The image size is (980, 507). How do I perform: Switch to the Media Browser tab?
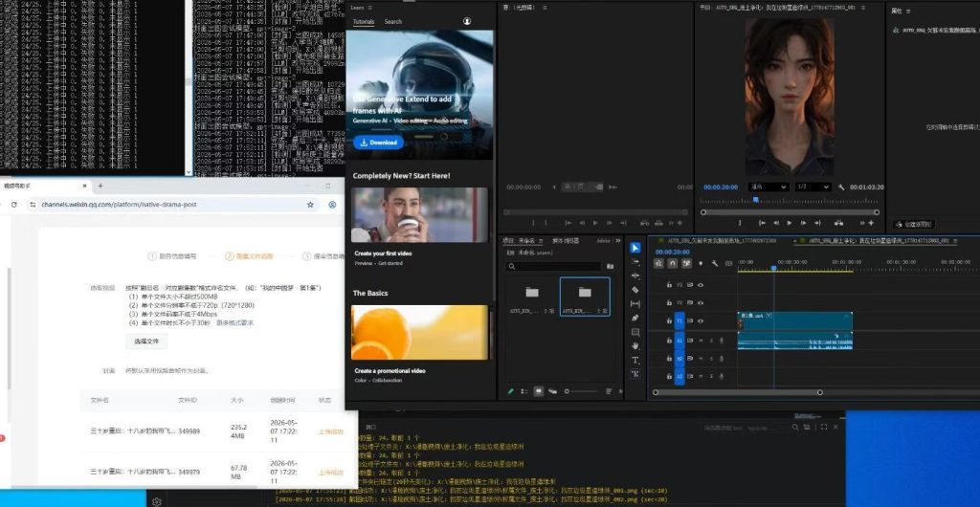(565, 240)
